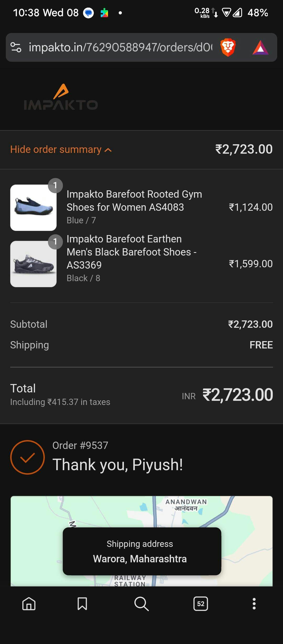Tap the order total ₹2,723.00 in summary header
The image size is (283, 644).
pyautogui.click(x=244, y=149)
